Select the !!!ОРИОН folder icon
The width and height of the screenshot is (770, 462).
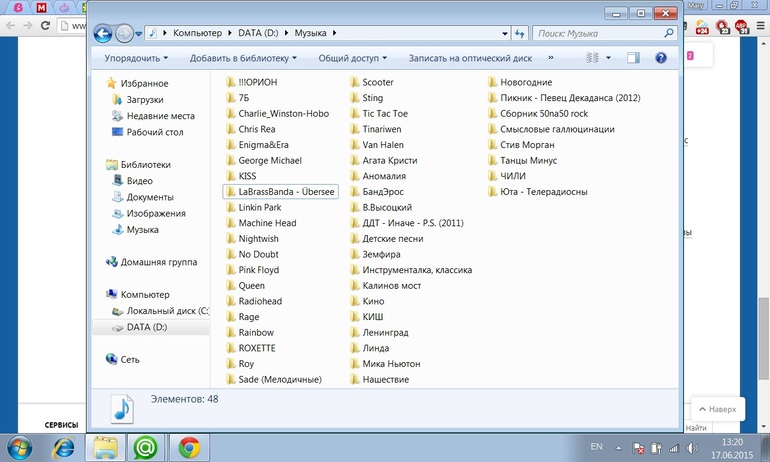coord(231,82)
